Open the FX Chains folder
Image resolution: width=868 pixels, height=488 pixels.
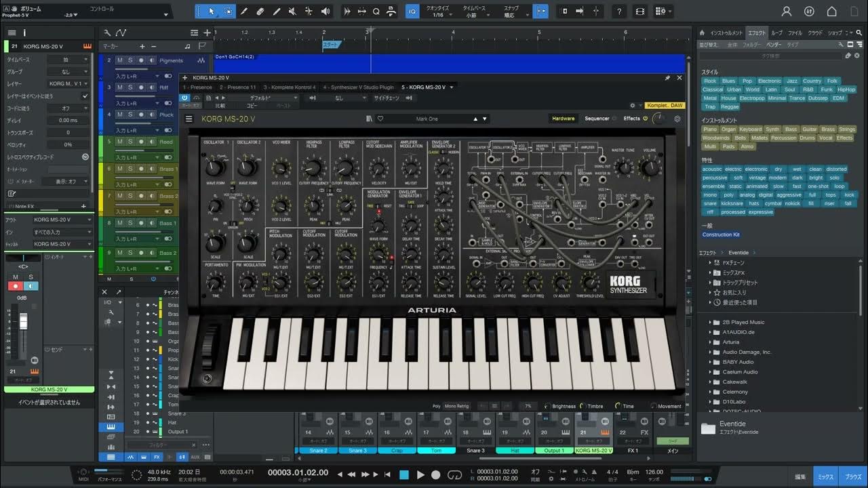coord(733,262)
